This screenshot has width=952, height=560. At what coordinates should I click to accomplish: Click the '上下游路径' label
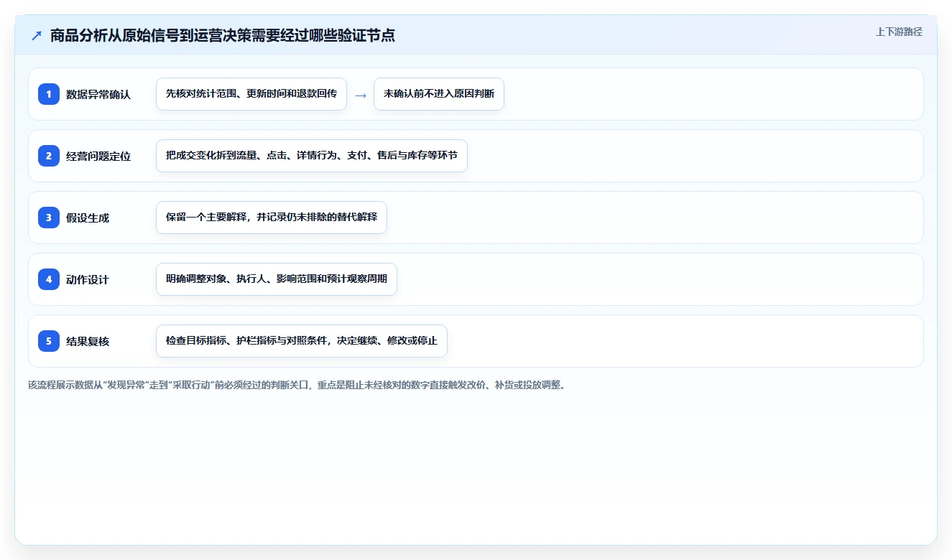(899, 32)
